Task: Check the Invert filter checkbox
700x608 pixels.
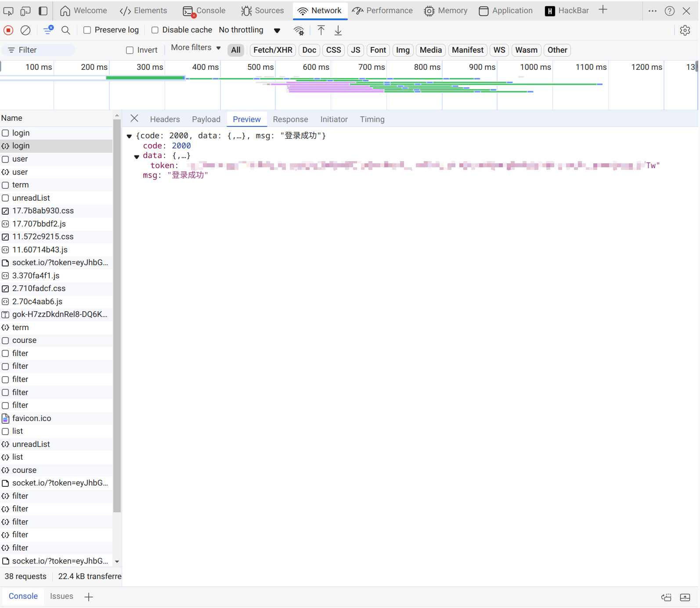Action: click(x=130, y=50)
